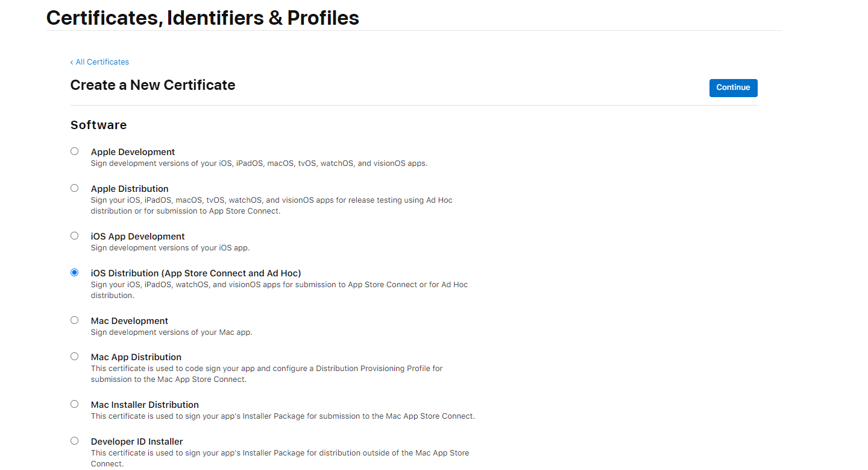Click the Certificates, Identifiers & Profiles heading
This screenshot has width=868, height=470.
click(203, 18)
